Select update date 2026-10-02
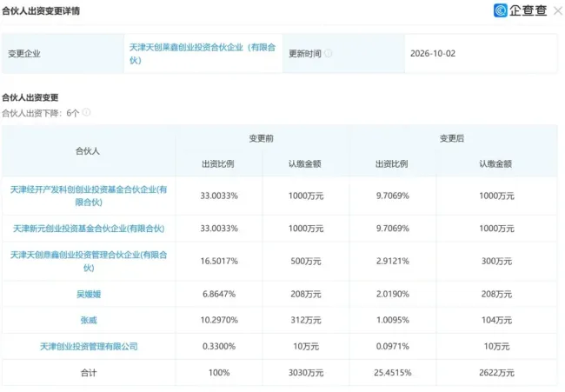 coord(433,53)
